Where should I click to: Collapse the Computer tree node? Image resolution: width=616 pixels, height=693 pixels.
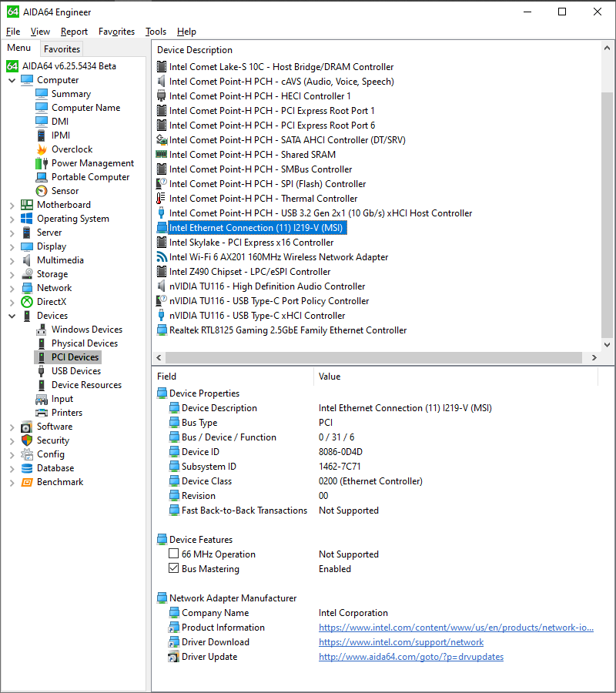(x=12, y=80)
